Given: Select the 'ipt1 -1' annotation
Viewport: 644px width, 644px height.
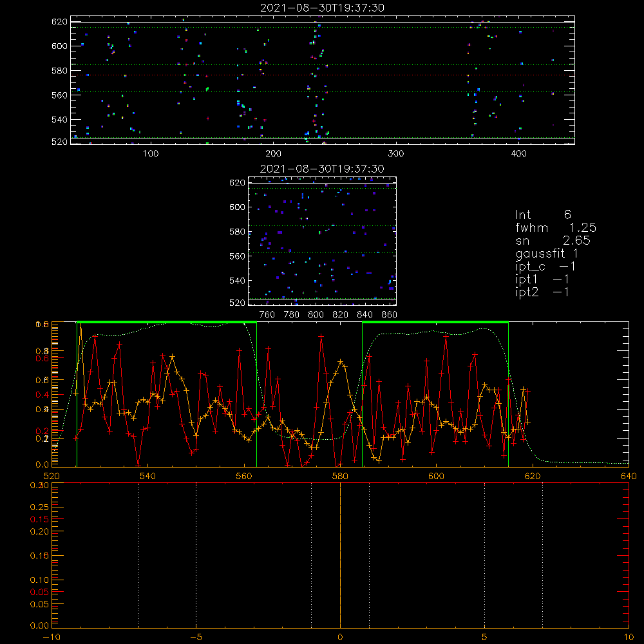Looking at the screenshot, I should pyautogui.click(x=542, y=279).
